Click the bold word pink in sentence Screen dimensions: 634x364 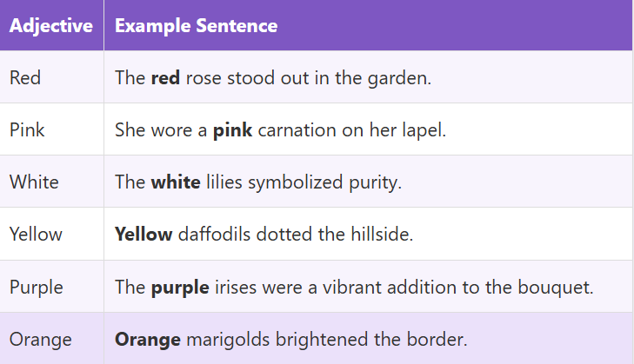point(232,129)
